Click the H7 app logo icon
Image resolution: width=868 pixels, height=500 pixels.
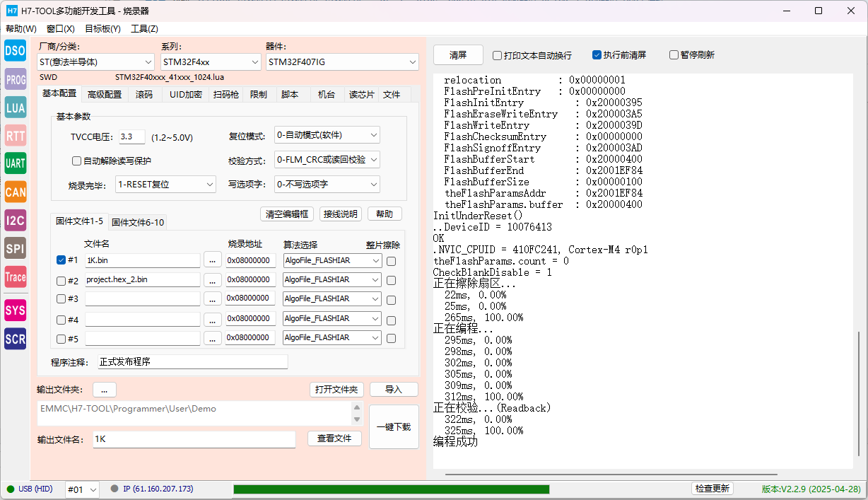[x=12, y=11]
